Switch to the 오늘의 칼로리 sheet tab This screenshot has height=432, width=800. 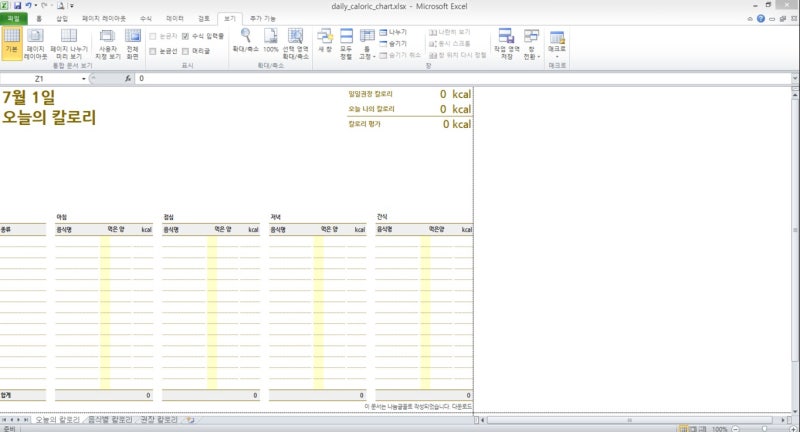click(x=58, y=420)
